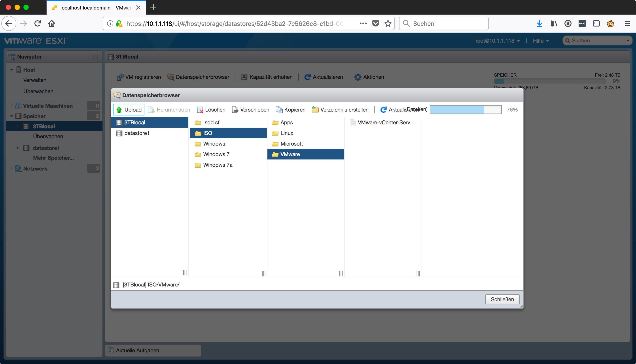This screenshot has height=364, width=636.
Task: Click the Pocket save icon
Action: tap(376, 23)
